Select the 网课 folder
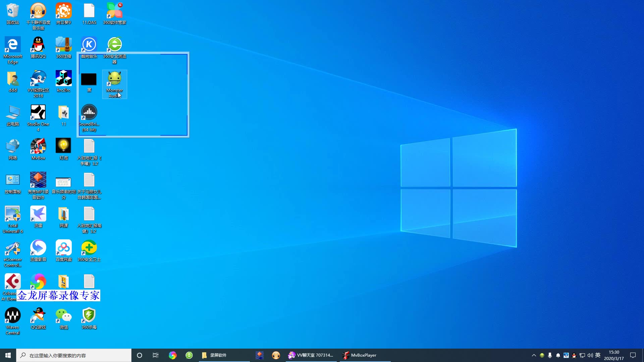Viewport: 644px width, 362px height. (64, 217)
